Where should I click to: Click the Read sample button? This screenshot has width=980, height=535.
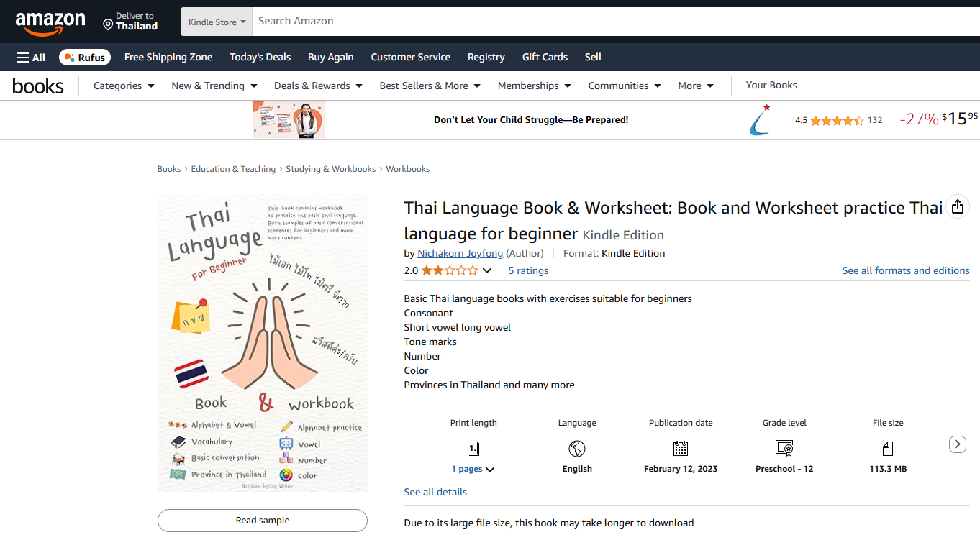pos(263,521)
